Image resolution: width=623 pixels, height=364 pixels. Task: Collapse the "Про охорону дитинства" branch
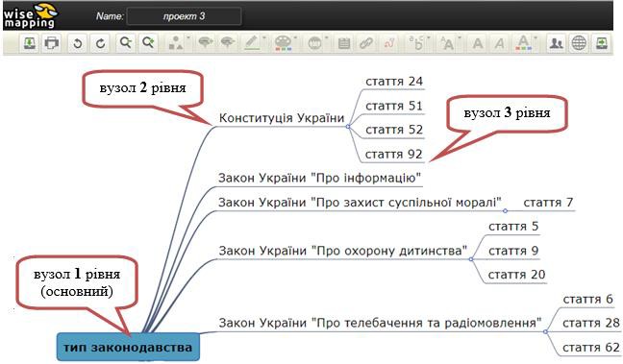(471, 259)
